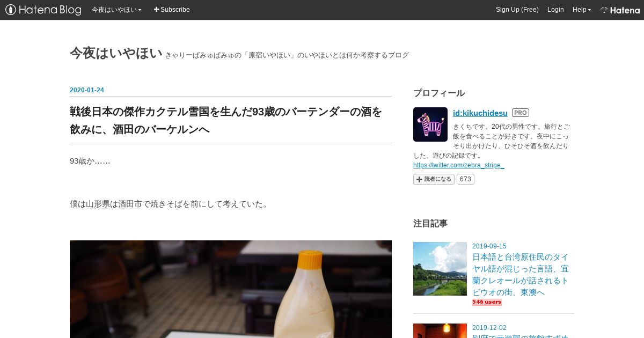Open the 今夜はいやほい blog dropdown menu
644x338 pixels.
point(116,10)
